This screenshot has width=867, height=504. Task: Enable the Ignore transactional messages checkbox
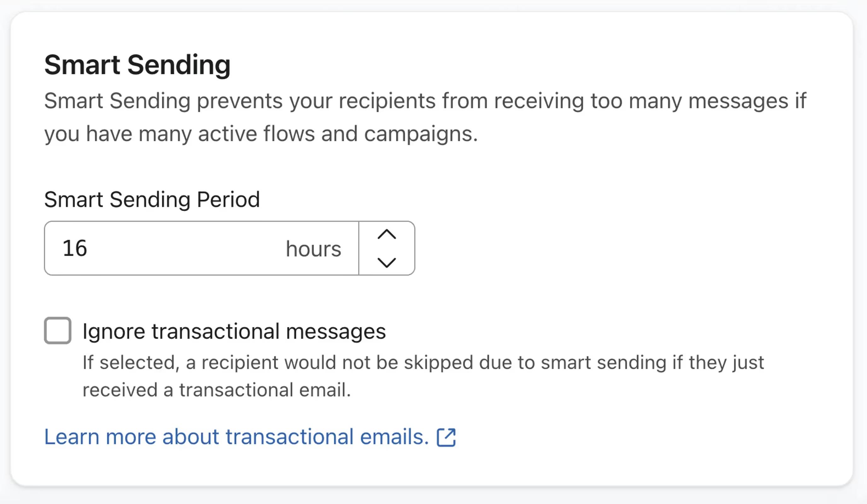[57, 331]
